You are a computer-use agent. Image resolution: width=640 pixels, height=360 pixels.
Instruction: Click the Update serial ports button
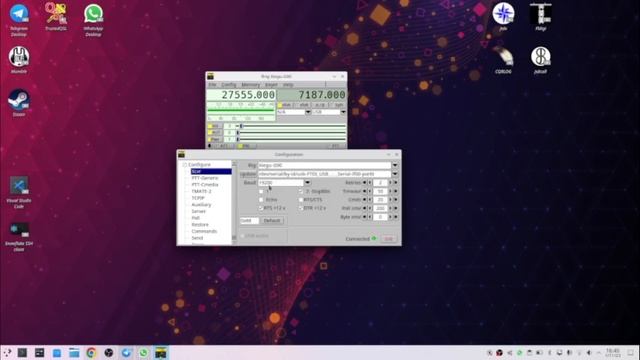point(248,174)
